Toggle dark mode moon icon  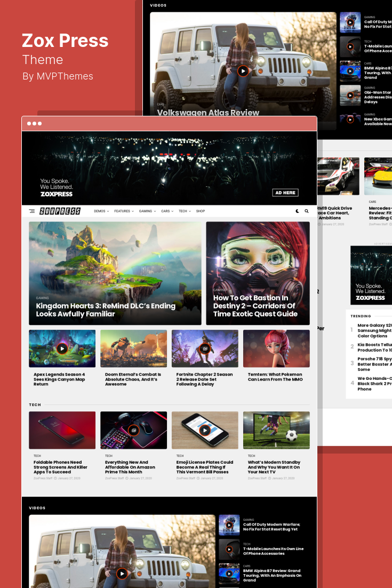(298, 211)
